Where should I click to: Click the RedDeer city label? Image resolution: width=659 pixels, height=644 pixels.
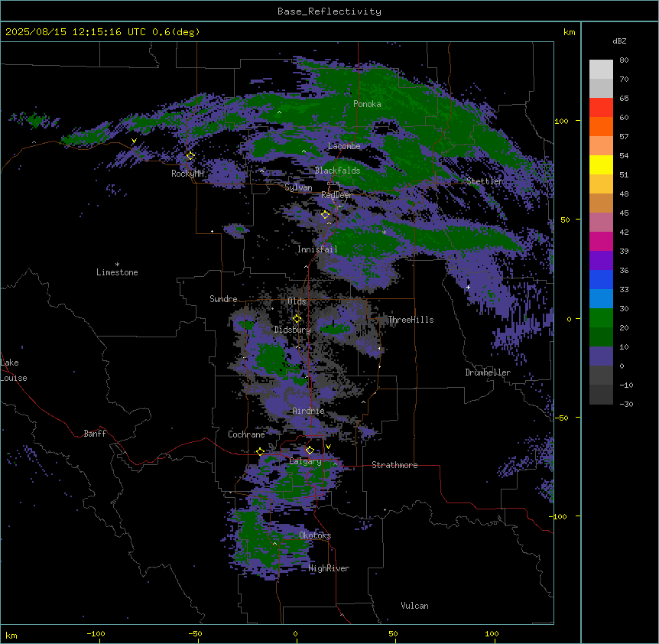click(336, 195)
